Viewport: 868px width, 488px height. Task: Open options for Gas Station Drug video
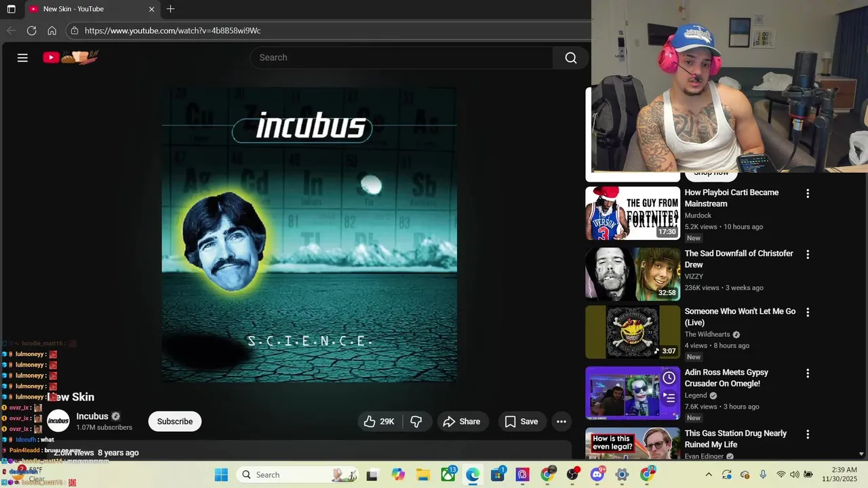point(808,434)
